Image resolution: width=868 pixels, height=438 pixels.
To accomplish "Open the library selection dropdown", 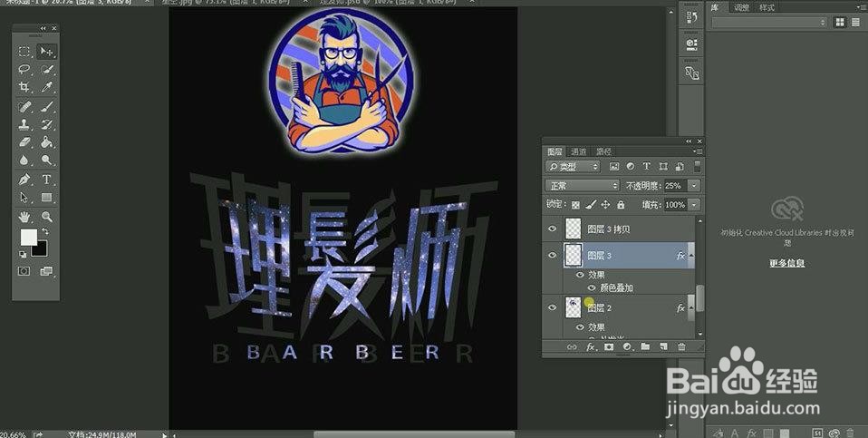I will pos(769,22).
